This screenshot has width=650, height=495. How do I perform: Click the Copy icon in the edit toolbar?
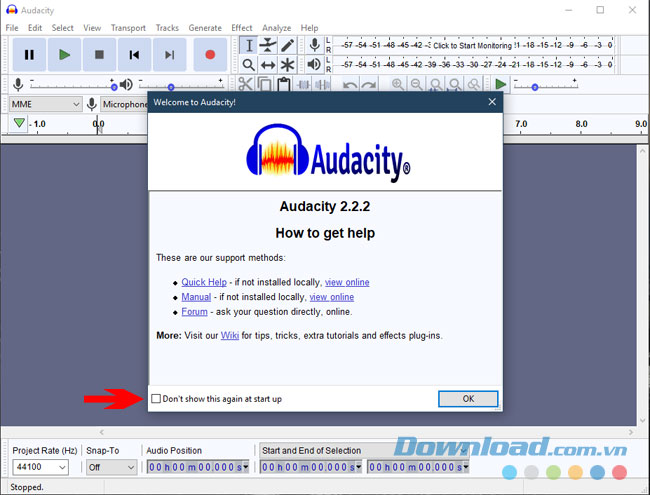click(264, 85)
